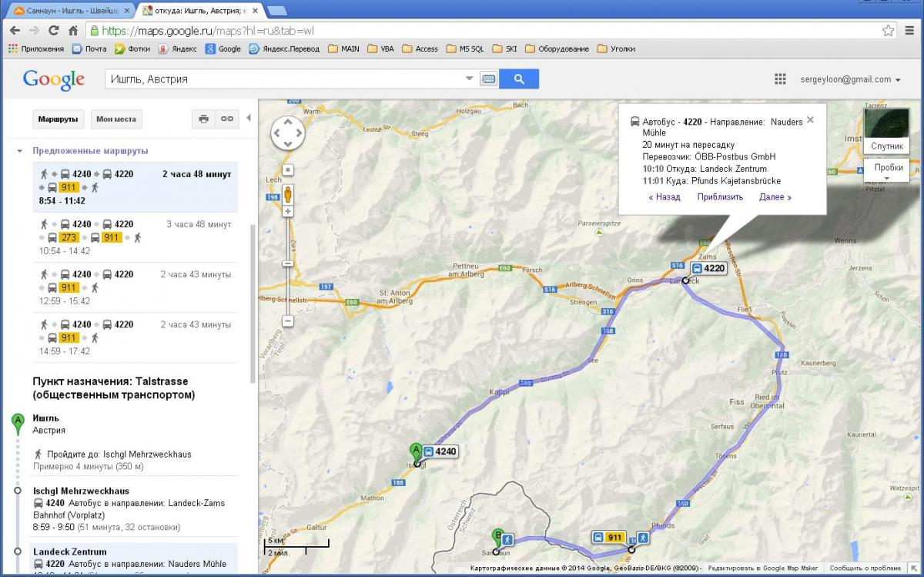Viewport: 924px width, 577px height.
Task: Click the green A start marker on map
Action: click(x=417, y=452)
